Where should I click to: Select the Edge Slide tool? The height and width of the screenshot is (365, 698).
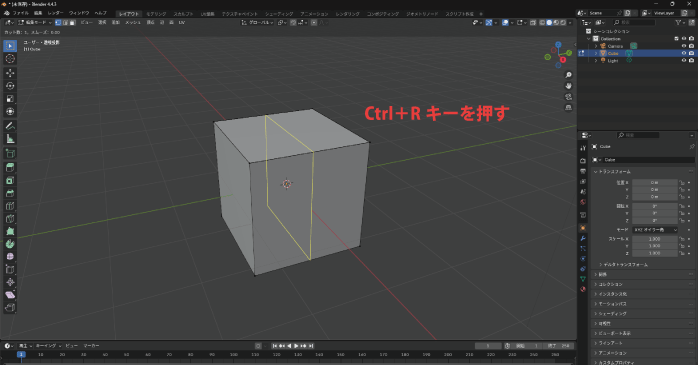[10, 269]
